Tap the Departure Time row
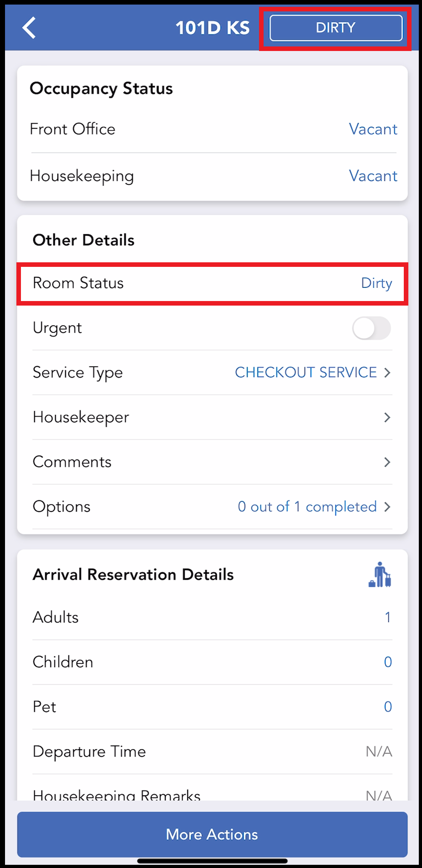The width and height of the screenshot is (422, 868). (x=212, y=751)
